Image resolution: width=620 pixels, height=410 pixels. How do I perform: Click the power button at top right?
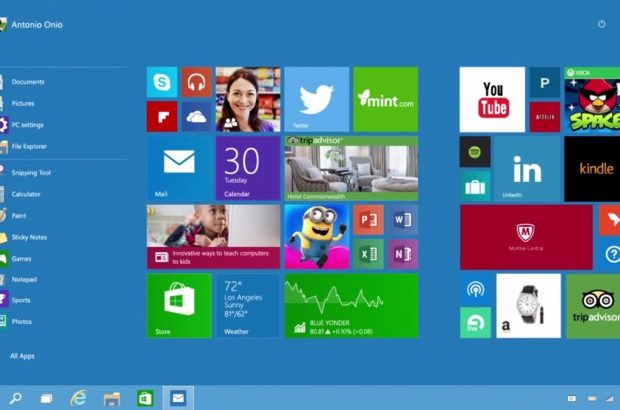[x=601, y=24]
